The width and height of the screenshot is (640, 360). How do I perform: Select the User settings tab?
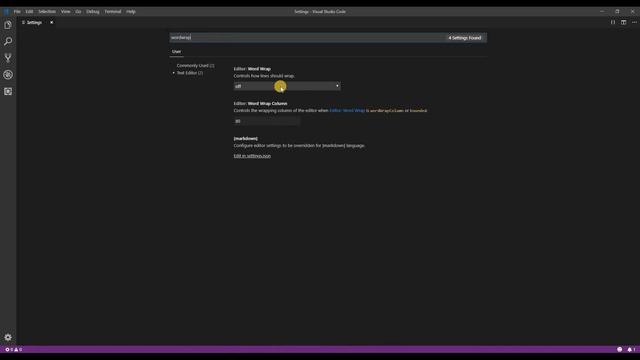click(176, 51)
